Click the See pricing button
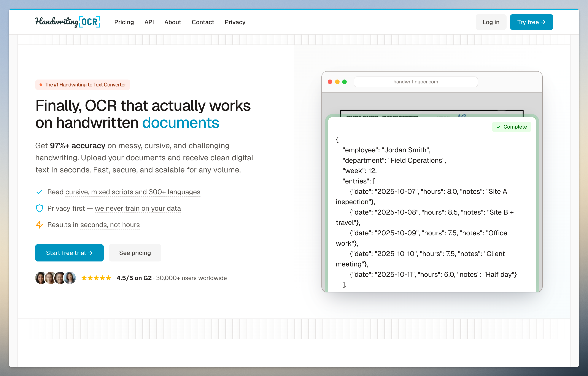 coord(135,253)
